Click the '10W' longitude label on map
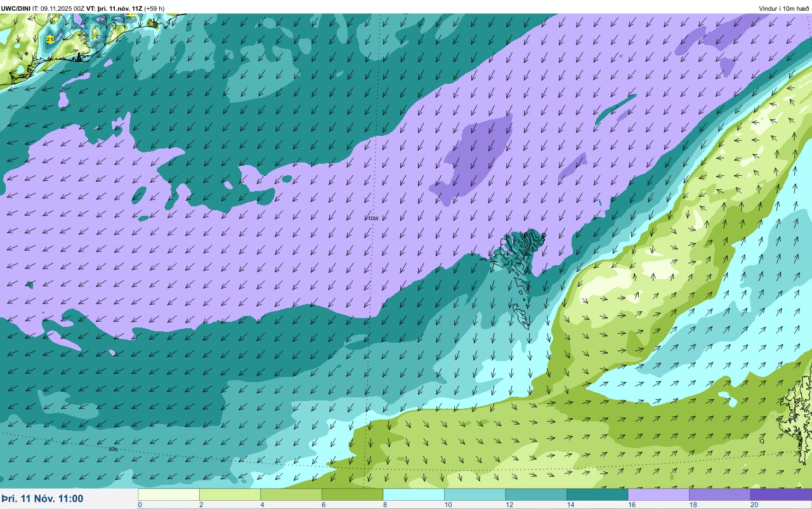Screen dimensions: 812x509 coord(373,218)
